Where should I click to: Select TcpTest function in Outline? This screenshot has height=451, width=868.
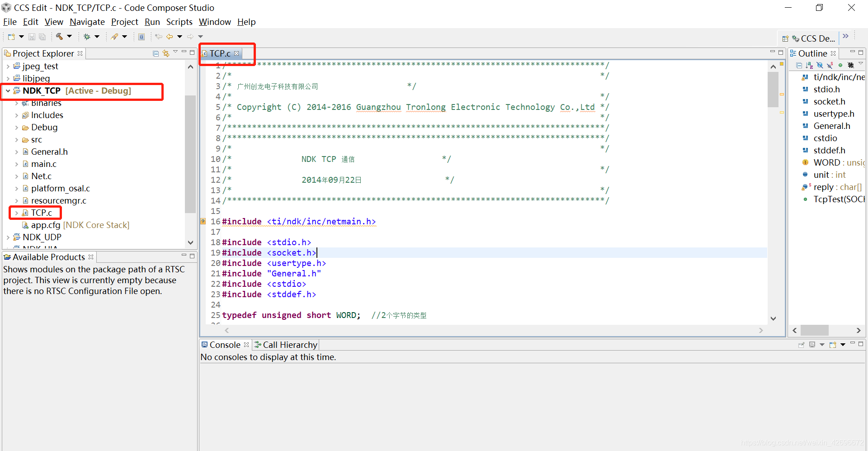click(839, 199)
